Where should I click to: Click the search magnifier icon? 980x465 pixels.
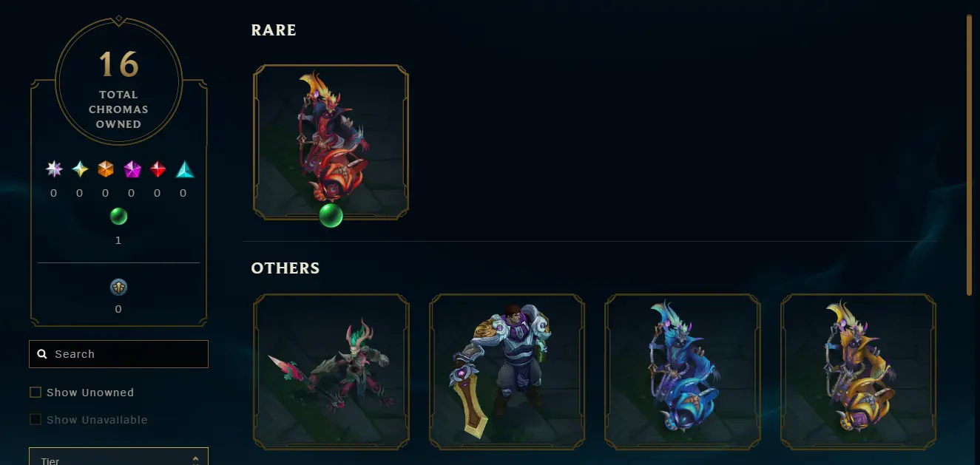42,354
